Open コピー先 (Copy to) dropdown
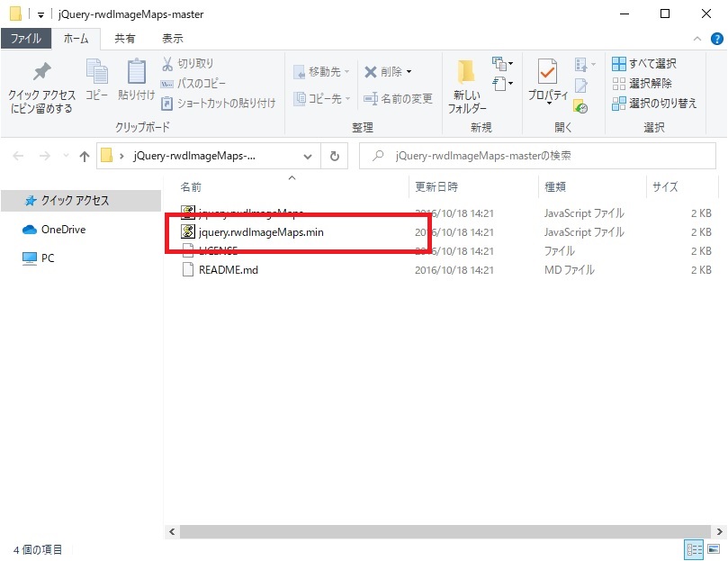Image resolution: width=728 pixels, height=561 pixels. (x=321, y=98)
